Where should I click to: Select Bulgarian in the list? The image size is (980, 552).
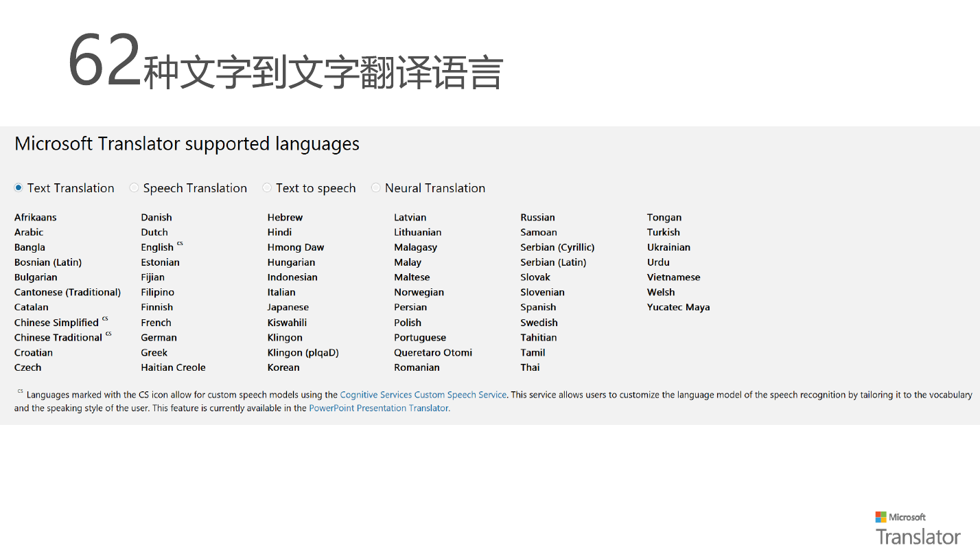[x=36, y=277]
